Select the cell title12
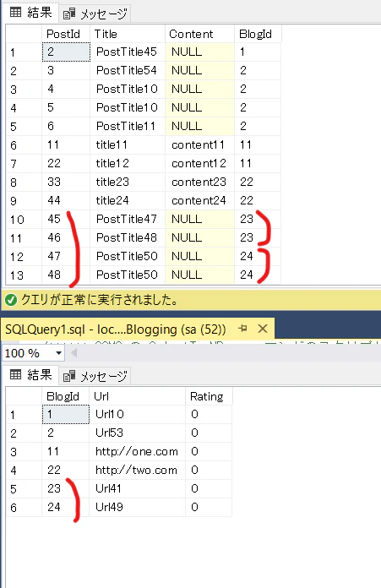This screenshot has height=588, width=381. [x=128, y=164]
